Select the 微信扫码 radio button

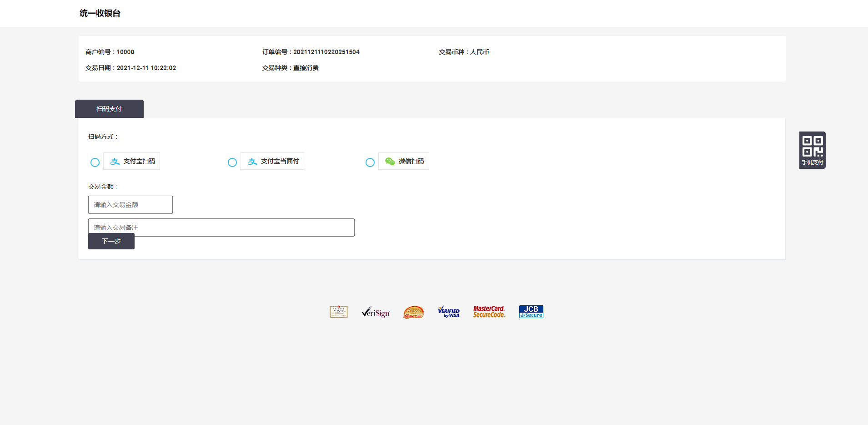tap(370, 162)
